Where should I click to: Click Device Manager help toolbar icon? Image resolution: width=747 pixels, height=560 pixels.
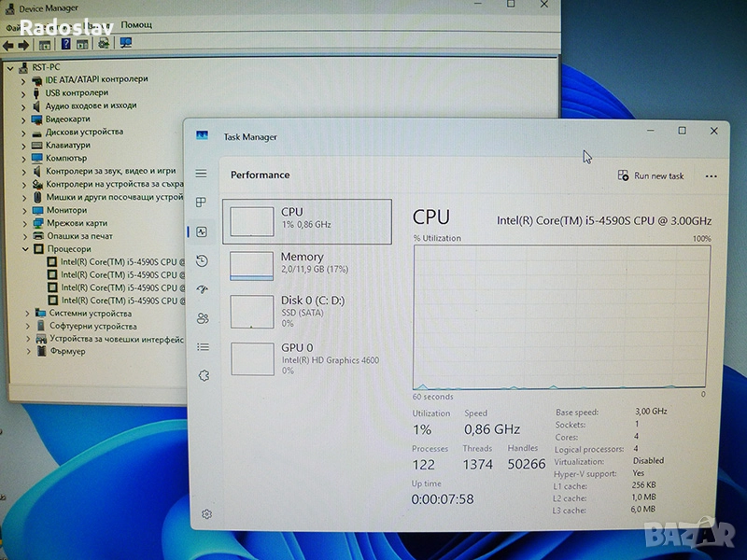(x=66, y=44)
